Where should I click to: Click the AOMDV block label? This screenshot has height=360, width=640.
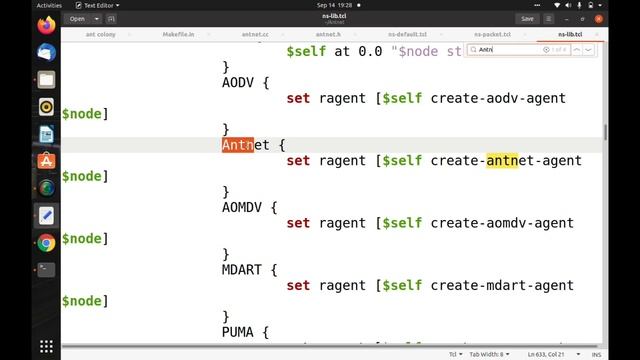(242, 207)
